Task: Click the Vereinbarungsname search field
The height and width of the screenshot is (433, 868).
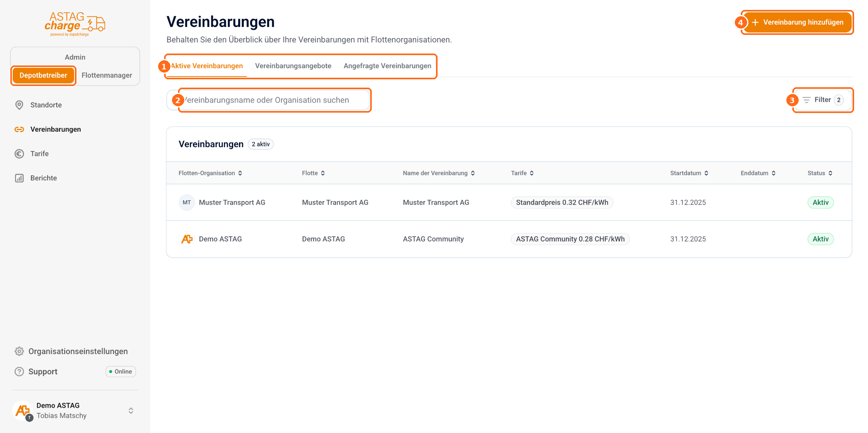Action: [x=268, y=100]
